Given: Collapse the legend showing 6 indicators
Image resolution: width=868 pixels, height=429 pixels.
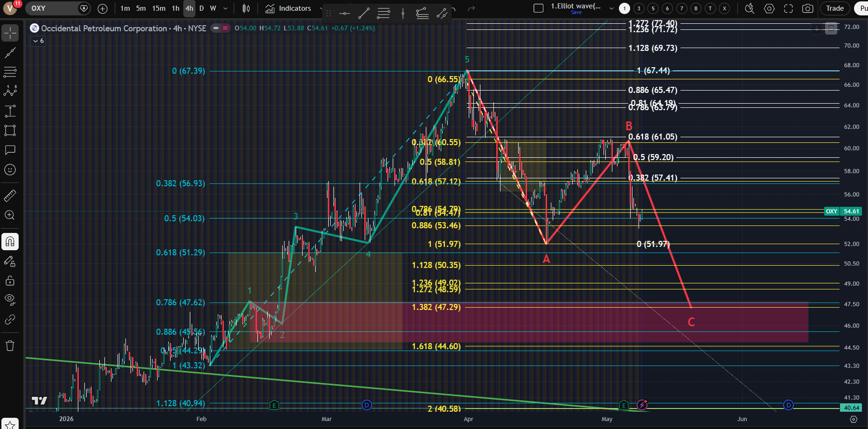Looking at the screenshot, I should point(38,41).
